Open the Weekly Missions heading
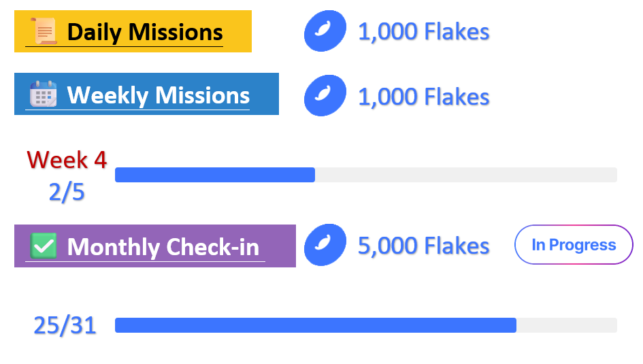 click(x=158, y=95)
